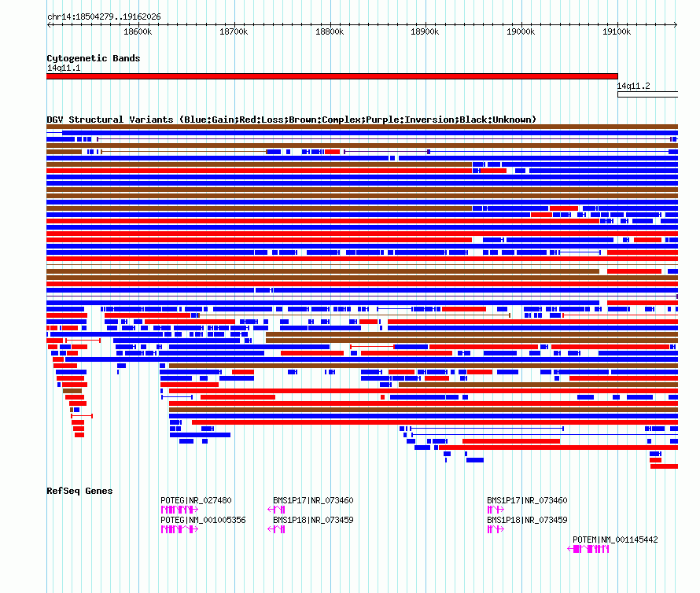Click the POTEG|NR_027480 gene label

[x=196, y=500]
